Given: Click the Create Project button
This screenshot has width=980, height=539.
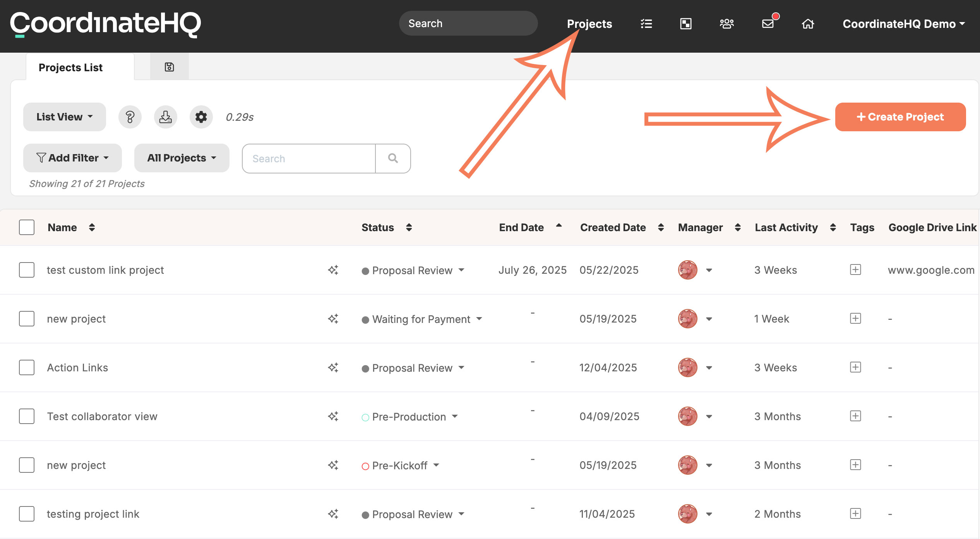Looking at the screenshot, I should [900, 117].
